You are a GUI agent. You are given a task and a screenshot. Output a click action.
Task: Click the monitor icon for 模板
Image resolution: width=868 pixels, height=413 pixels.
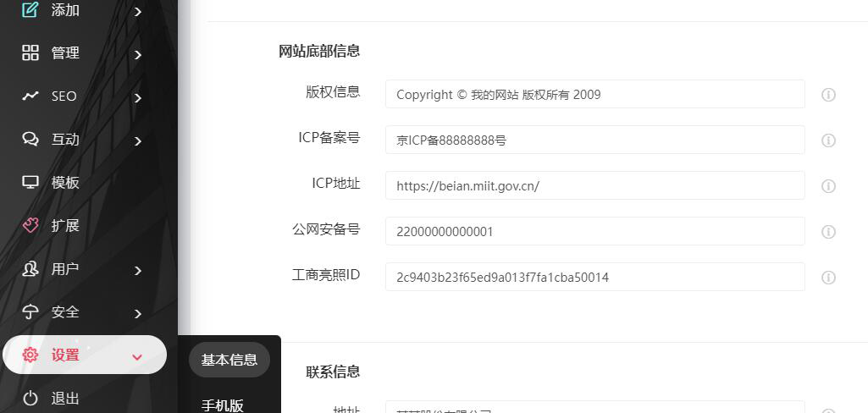[x=30, y=182]
